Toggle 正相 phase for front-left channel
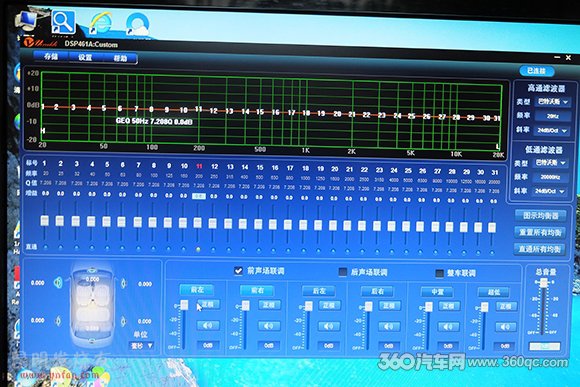The width and height of the screenshot is (580, 387). pyautogui.click(x=208, y=304)
